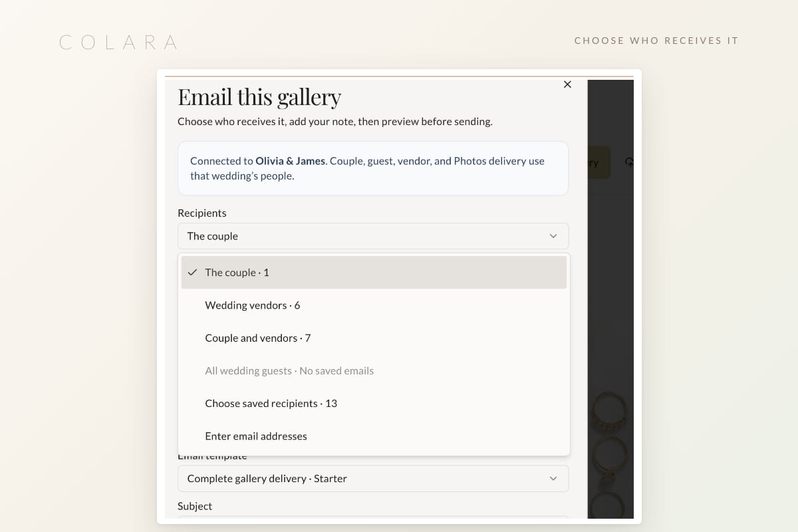Open the Recipients dropdown showing The couple

373,236
